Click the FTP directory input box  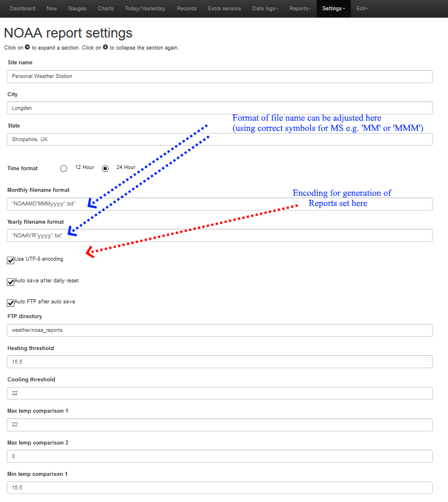click(x=219, y=330)
